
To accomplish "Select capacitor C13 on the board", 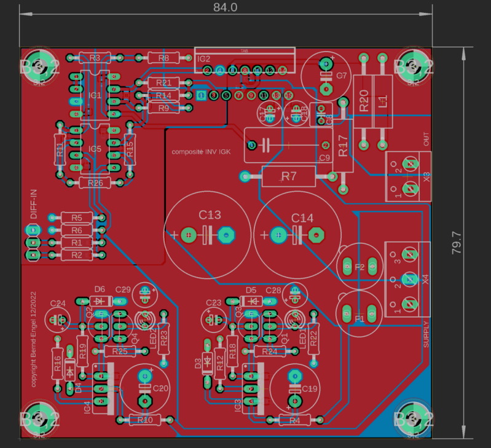I will pos(207,235).
